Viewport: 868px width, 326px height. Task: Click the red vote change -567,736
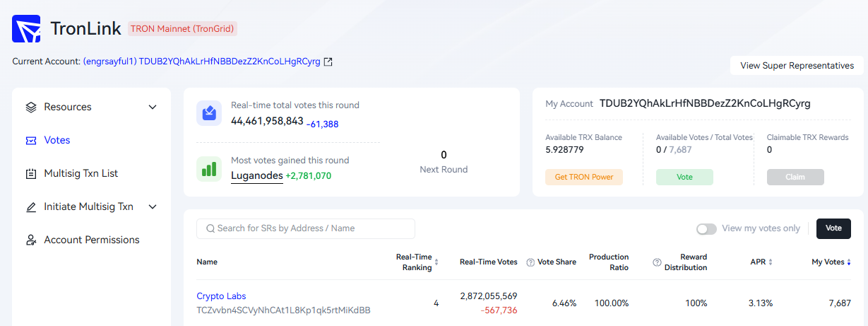(x=499, y=310)
